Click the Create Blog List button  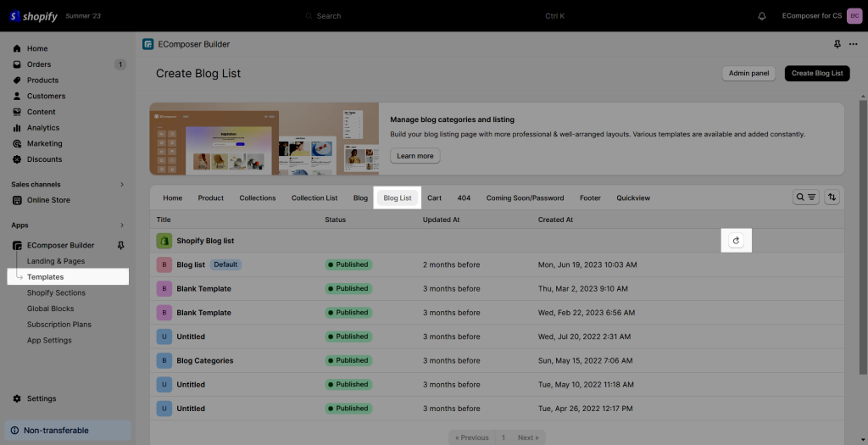(x=817, y=73)
